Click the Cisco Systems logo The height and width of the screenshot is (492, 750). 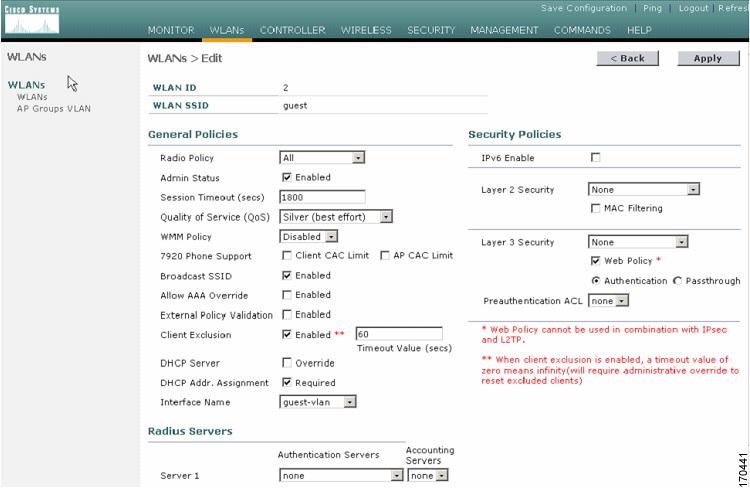32,20
